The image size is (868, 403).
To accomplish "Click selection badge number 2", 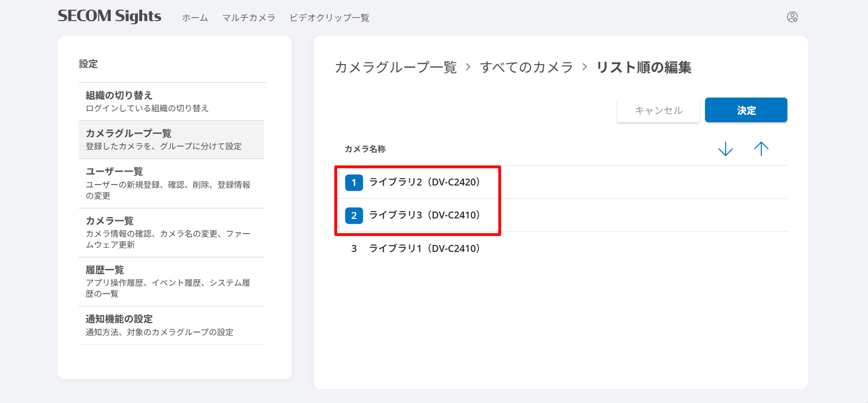I will 354,216.
